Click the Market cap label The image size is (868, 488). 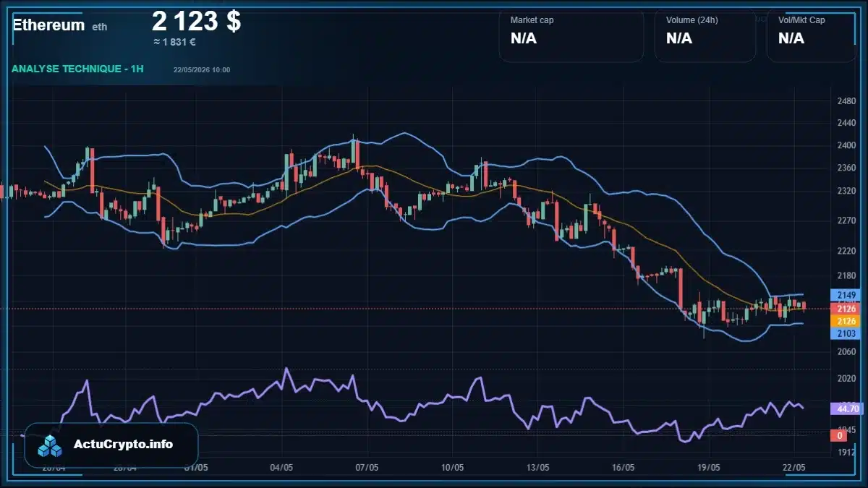(532, 20)
